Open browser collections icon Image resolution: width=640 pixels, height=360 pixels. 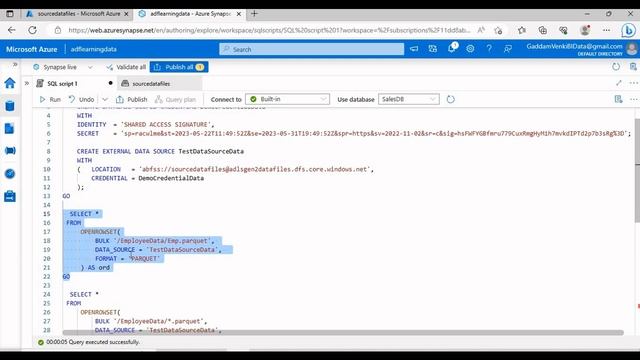click(542, 30)
